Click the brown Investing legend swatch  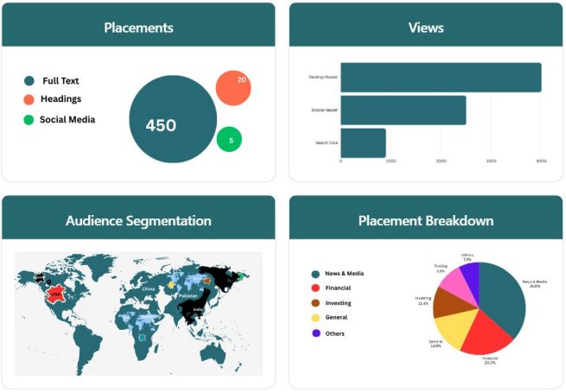point(315,303)
